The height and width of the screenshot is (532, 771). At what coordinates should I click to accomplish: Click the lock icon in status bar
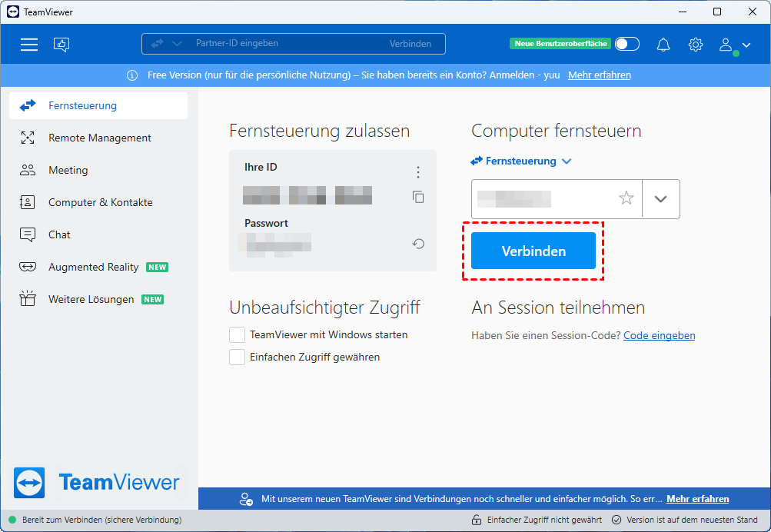click(x=476, y=520)
